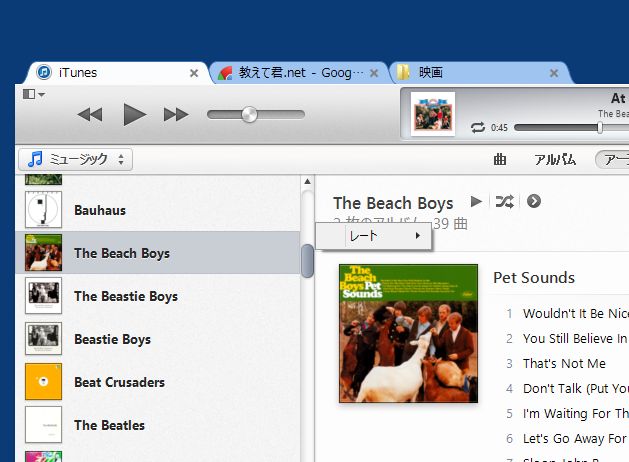
Task: Close the iTunes tab
Action: coord(194,73)
